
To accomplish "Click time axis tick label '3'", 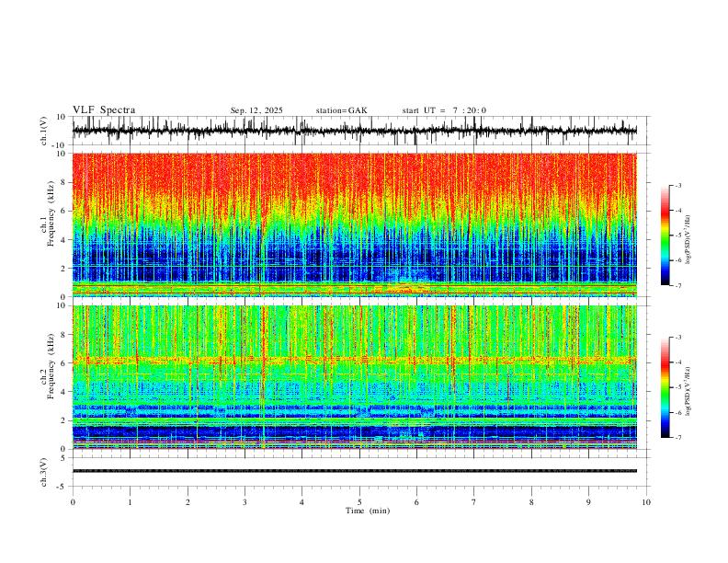I will pos(245,502).
